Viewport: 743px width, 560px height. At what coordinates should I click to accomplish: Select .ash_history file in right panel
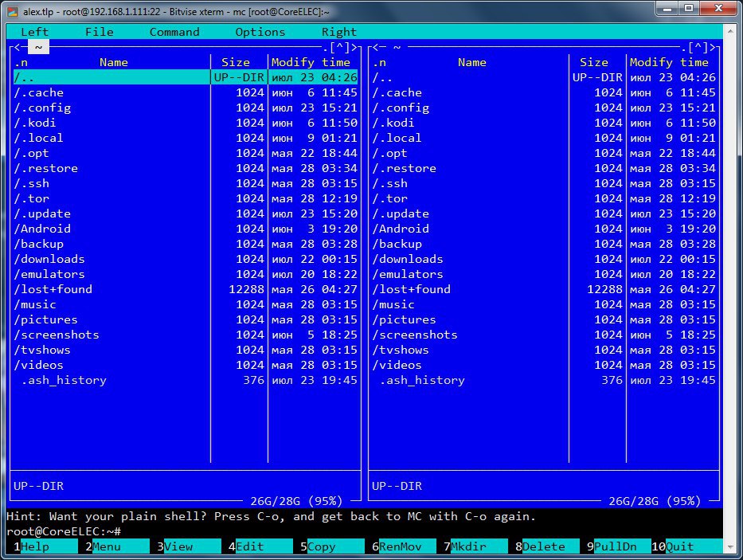click(x=544, y=380)
